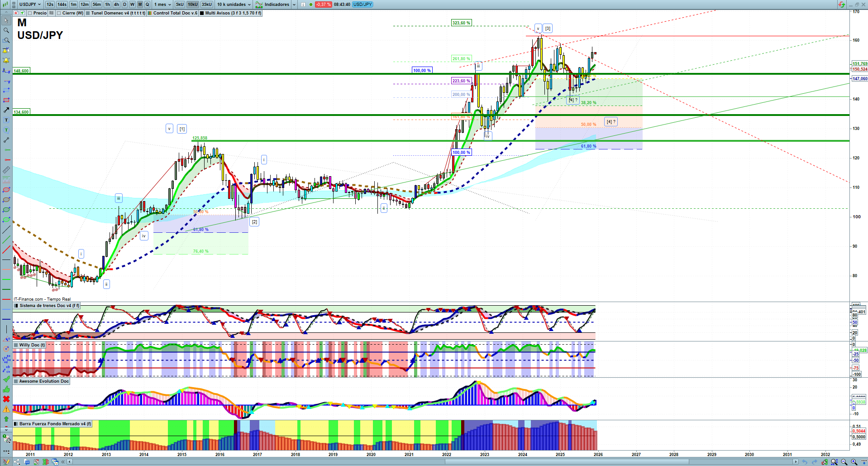Viewport: 868px width, 466px height.
Task: Select the zoom-on-area tool
Action: point(6,40)
